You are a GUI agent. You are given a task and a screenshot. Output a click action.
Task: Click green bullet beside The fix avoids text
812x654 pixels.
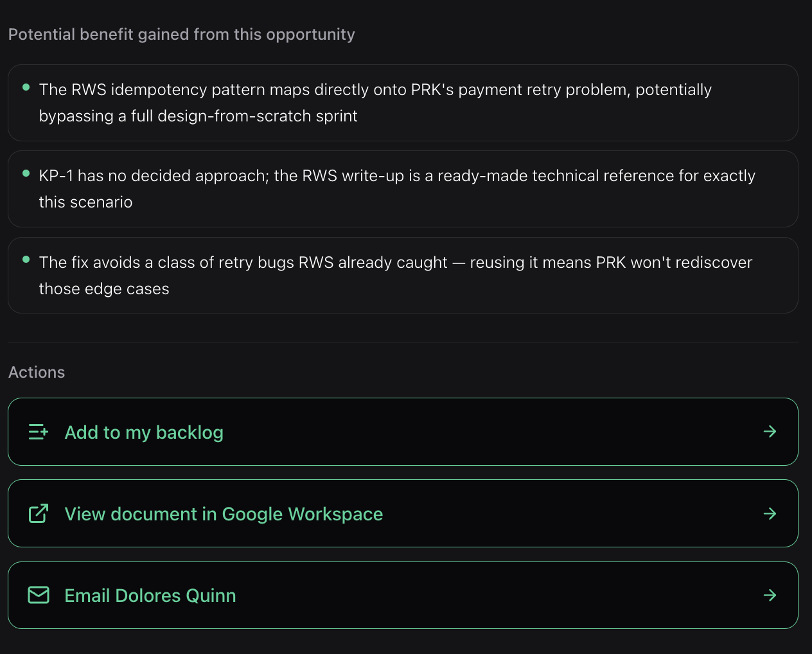(x=26, y=260)
